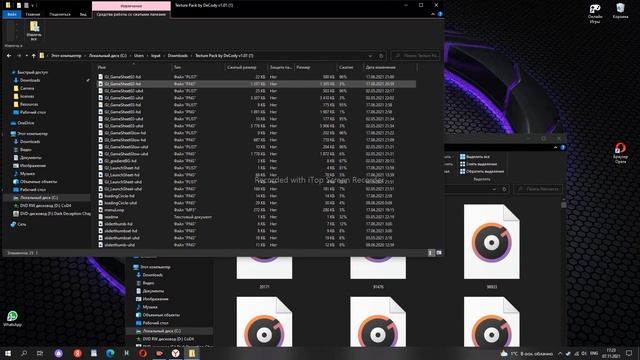Switch to the Поделиться ribbon tab

[60, 14]
